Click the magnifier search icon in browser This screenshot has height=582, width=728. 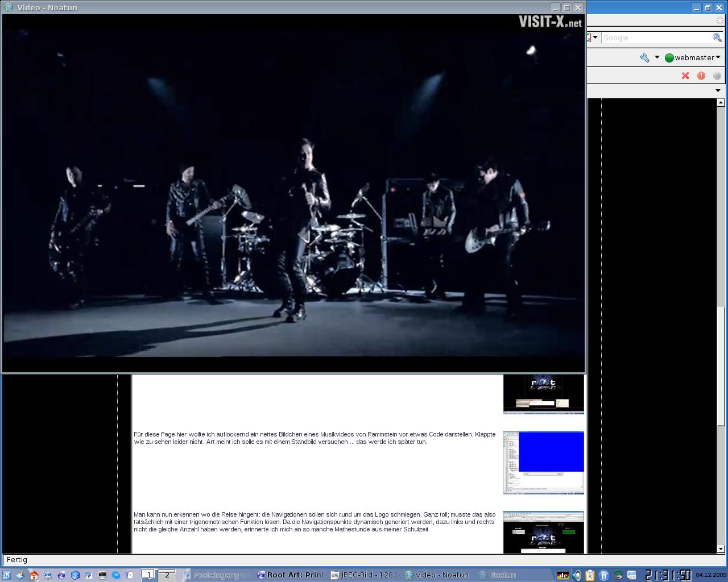tap(717, 38)
